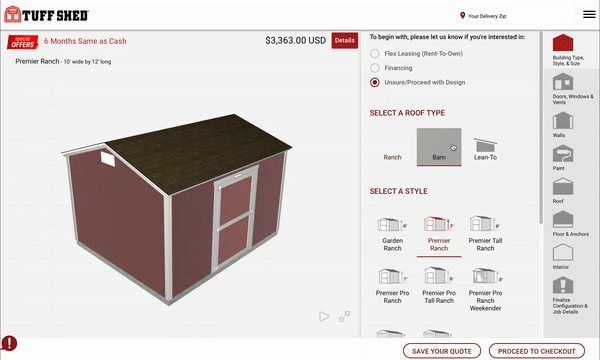600x360 pixels.
Task: Select the Financing radio option
Action: point(391,68)
